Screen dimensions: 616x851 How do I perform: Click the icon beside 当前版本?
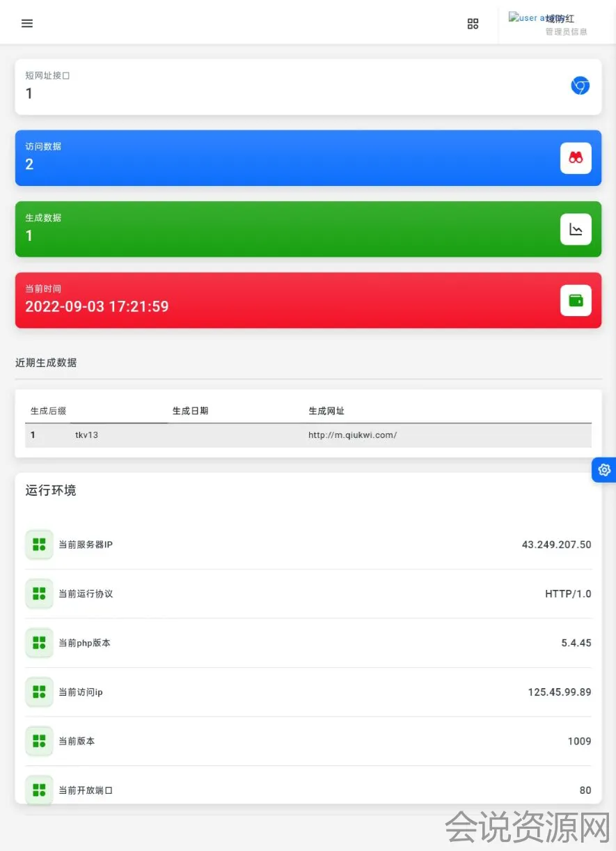click(39, 741)
